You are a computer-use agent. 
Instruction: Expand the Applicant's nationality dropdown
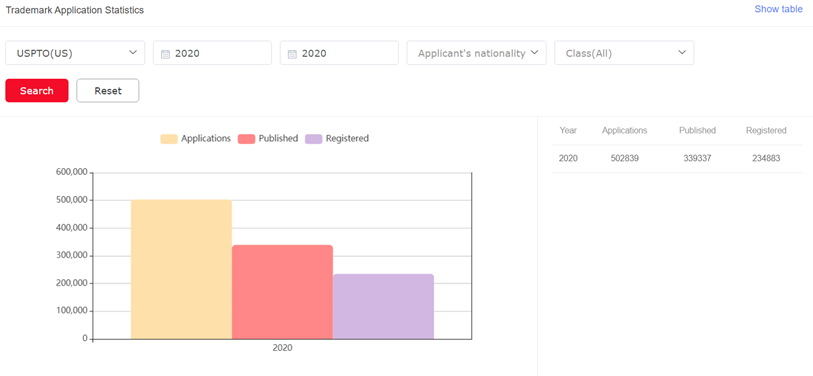point(476,53)
